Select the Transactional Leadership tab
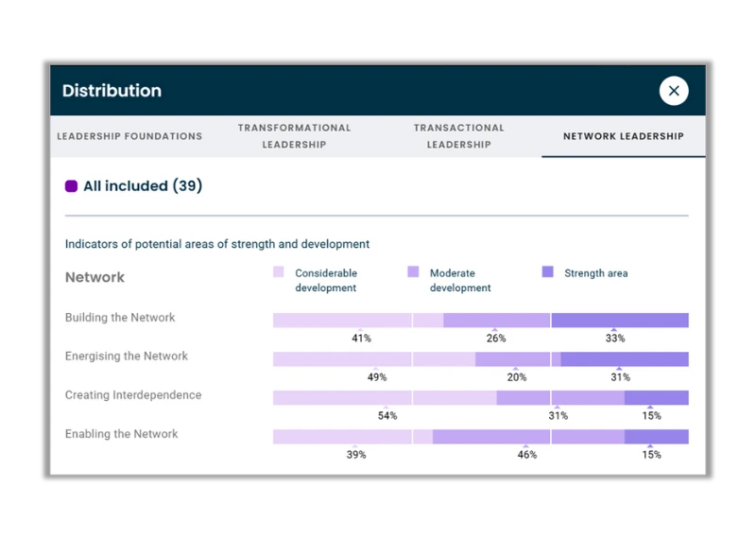The height and width of the screenshot is (540, 756). point(459,136)
